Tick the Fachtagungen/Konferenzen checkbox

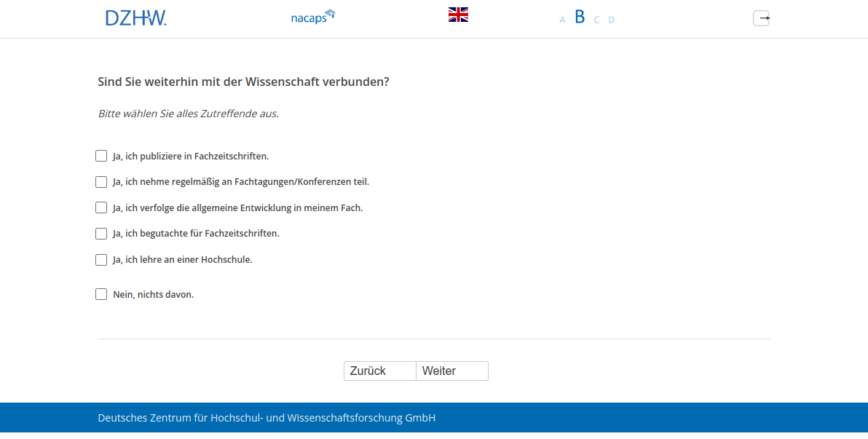(x=101, y=182)
